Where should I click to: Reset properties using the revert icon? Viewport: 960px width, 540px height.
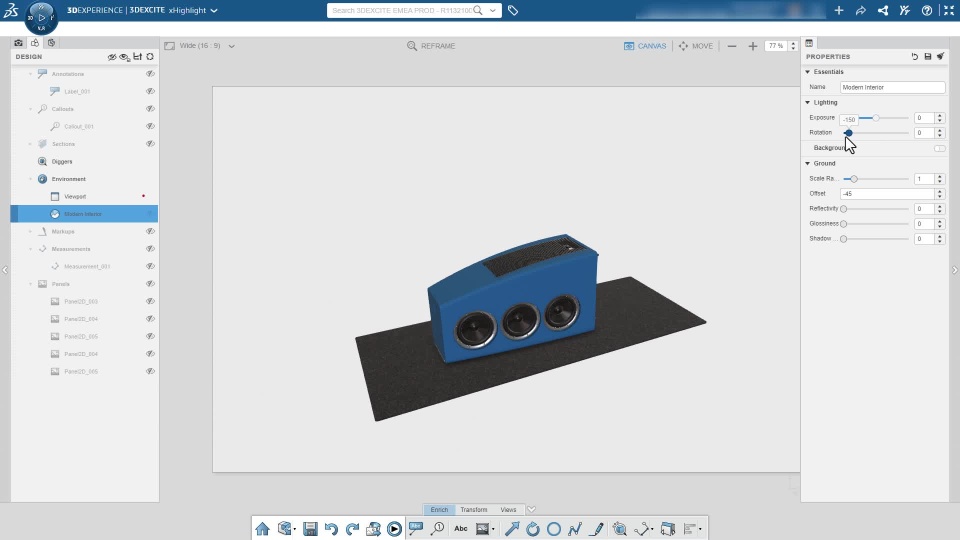tap(915, 56)
